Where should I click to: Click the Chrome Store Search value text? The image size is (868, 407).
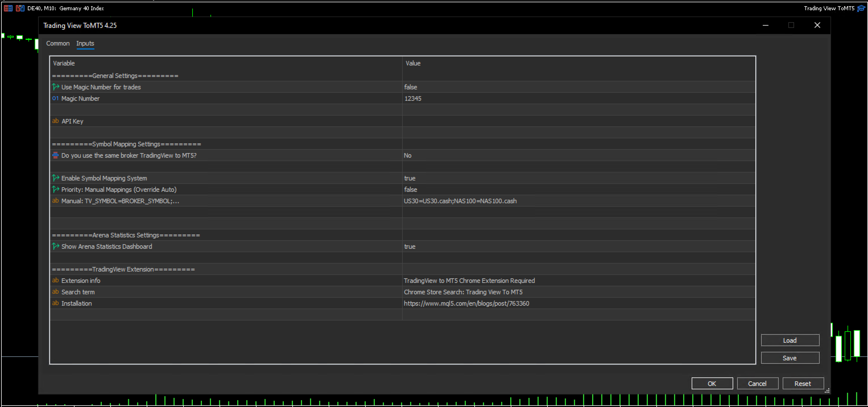point(463,292)
